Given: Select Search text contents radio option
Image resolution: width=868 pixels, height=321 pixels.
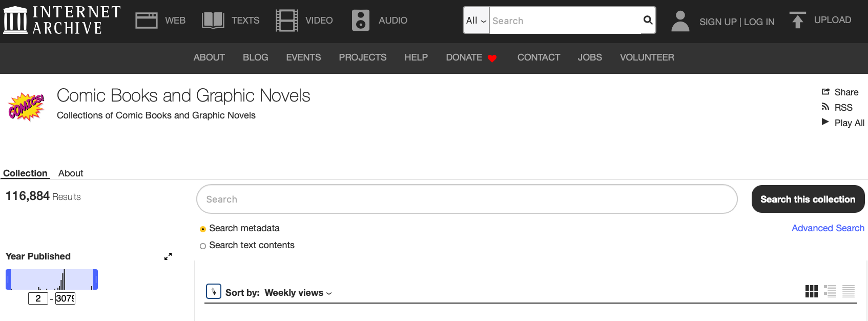Looking at the screenshot, I should pos(203,246).
